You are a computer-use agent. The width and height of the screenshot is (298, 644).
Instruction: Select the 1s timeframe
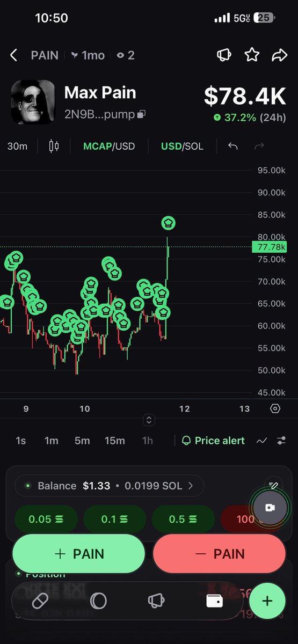pyautogui.click(x=20, y=441)
